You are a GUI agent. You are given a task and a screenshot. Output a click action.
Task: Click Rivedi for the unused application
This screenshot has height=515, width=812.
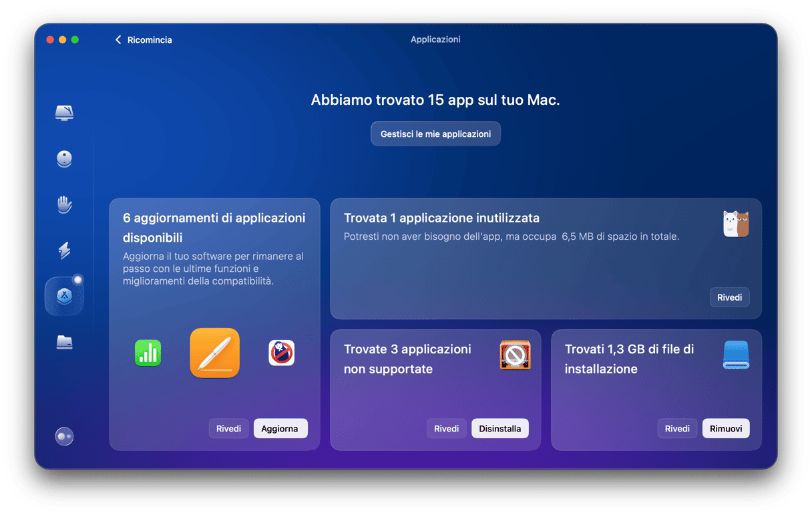pos(729,297)
